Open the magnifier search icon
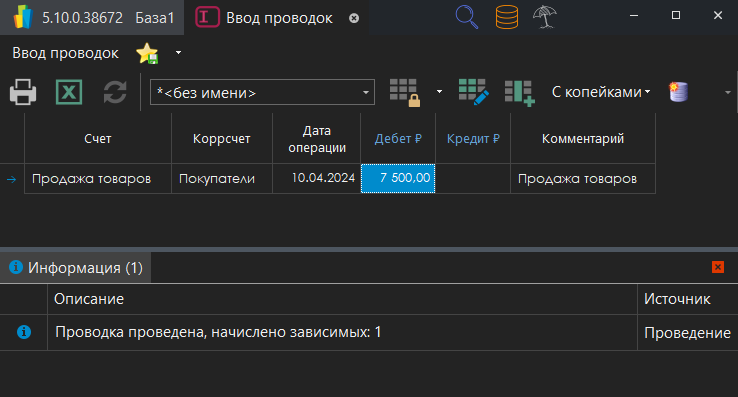This screenshot has width=738, height=397. [x=467, y=17]
